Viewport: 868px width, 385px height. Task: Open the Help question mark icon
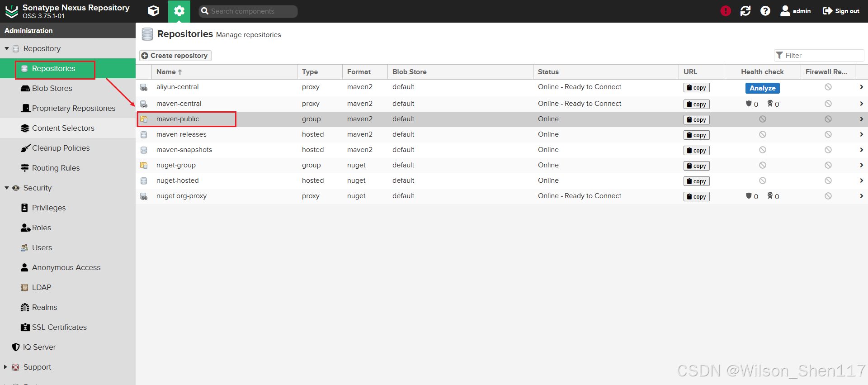pyautogui.click(x=765, y=11)
